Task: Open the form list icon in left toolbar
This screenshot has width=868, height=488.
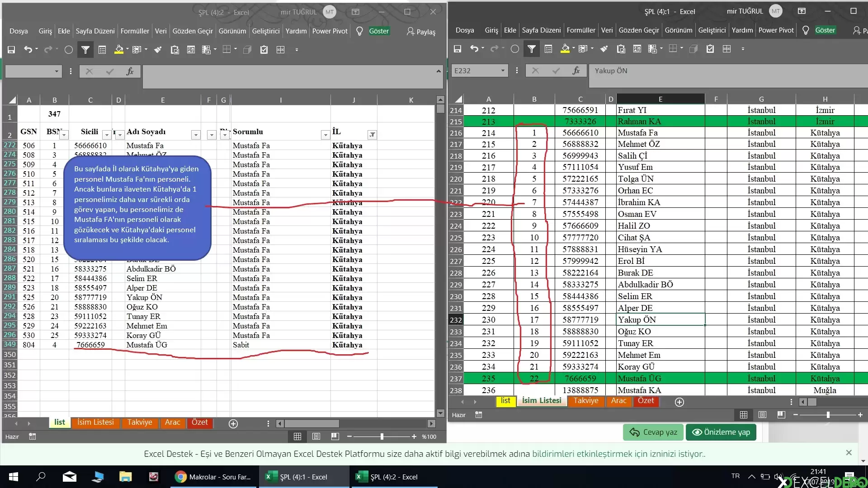Action: pyautogui.click(x=102, y=50)
